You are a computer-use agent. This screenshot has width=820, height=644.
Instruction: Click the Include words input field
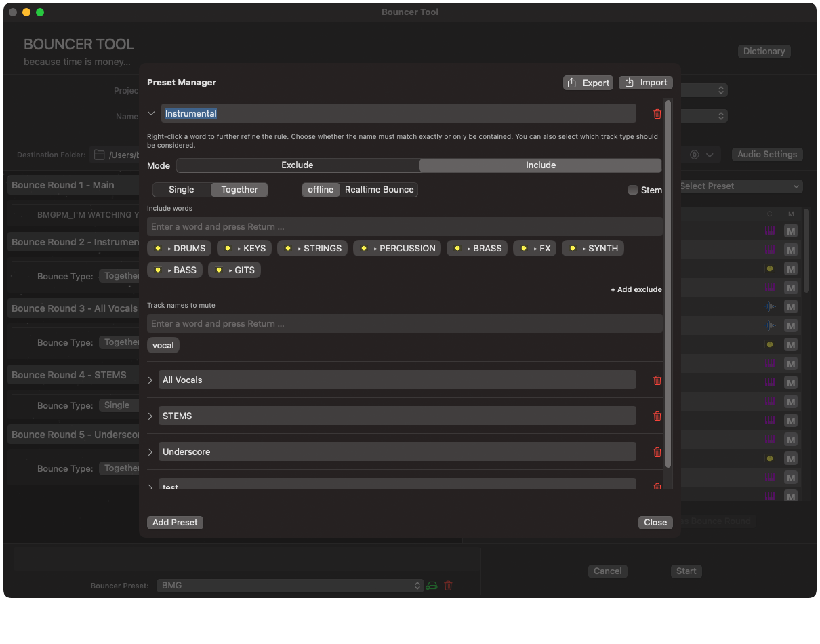point(405,227)
